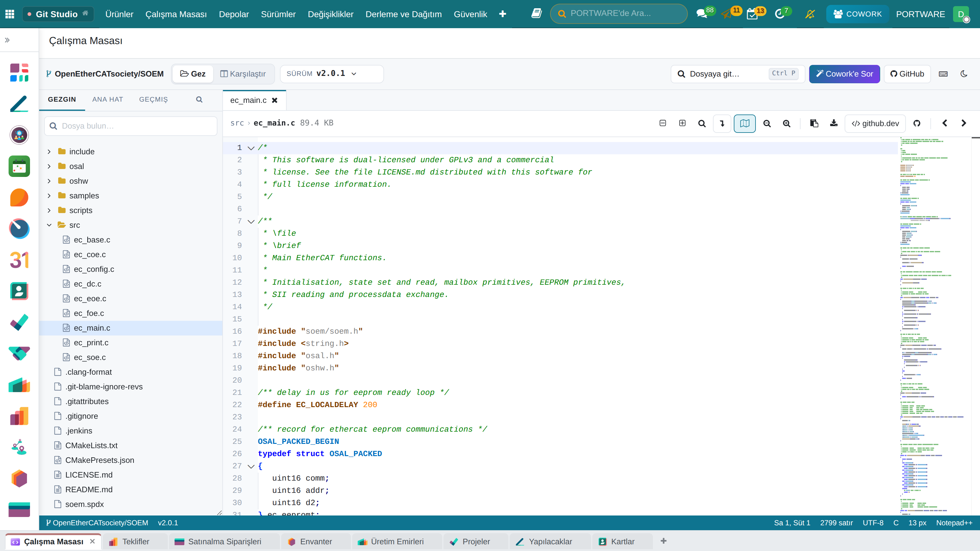Go to next file arrow
This screenshot has height=551, width=980.
(x=964, y=123)
